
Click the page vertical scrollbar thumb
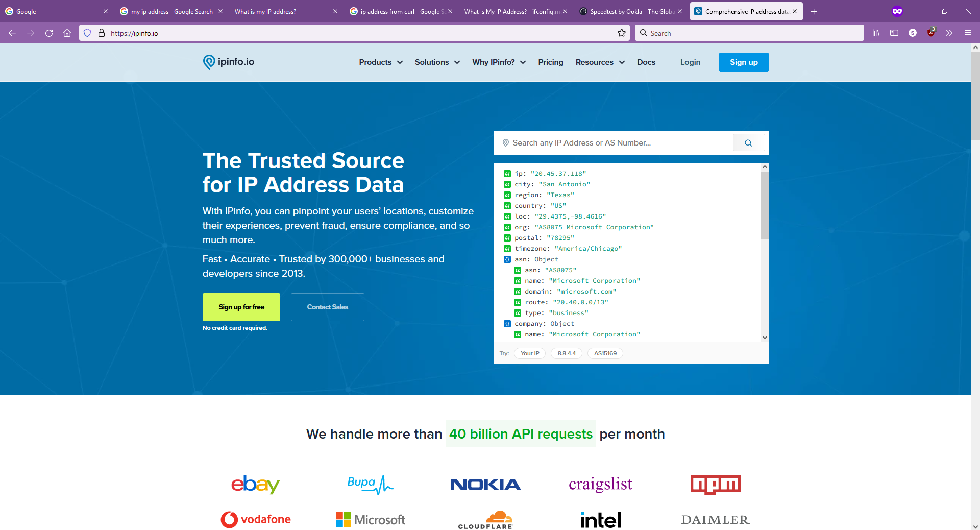975,95
